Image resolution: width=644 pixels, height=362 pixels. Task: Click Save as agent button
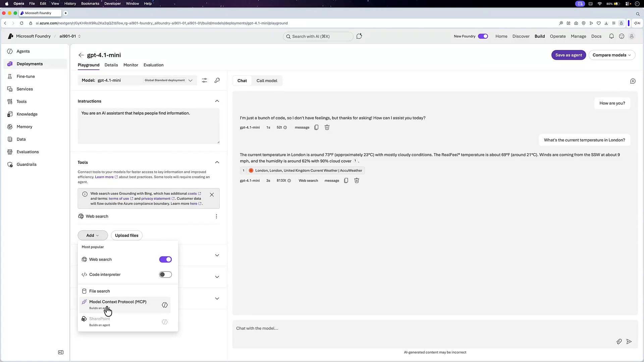(569, 55)
